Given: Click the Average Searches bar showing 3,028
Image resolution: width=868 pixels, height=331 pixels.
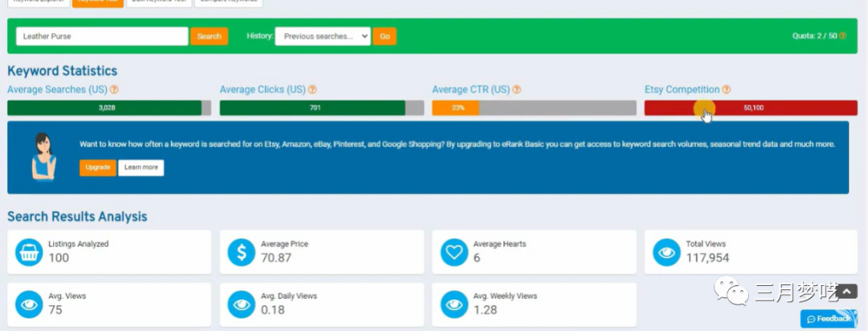Looking at the screenshot, I should click(x=109, y=108).
